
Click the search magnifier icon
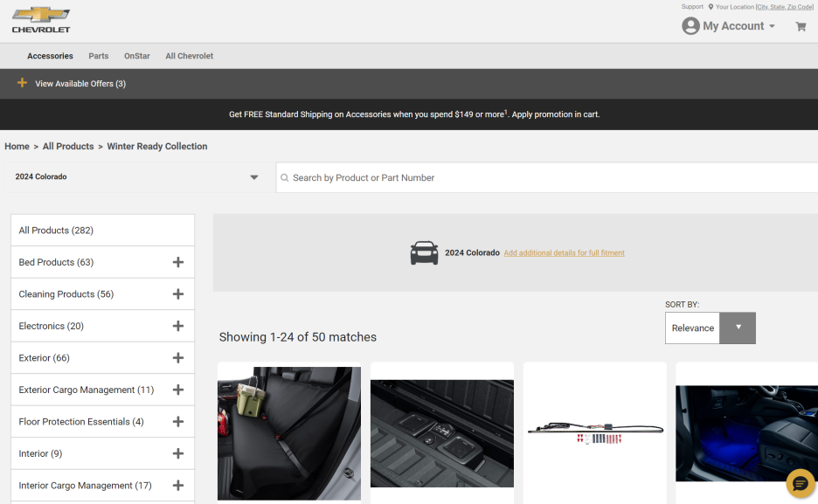[284, 177]
